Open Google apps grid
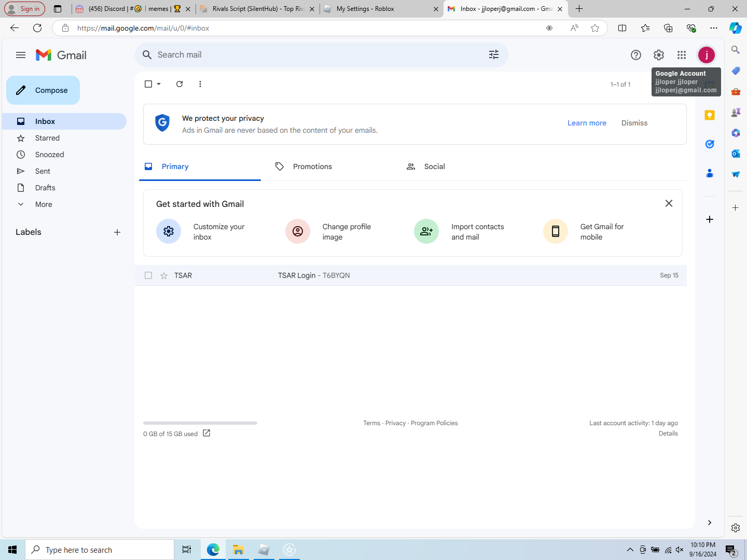747x560 pixels. [682, 55]
